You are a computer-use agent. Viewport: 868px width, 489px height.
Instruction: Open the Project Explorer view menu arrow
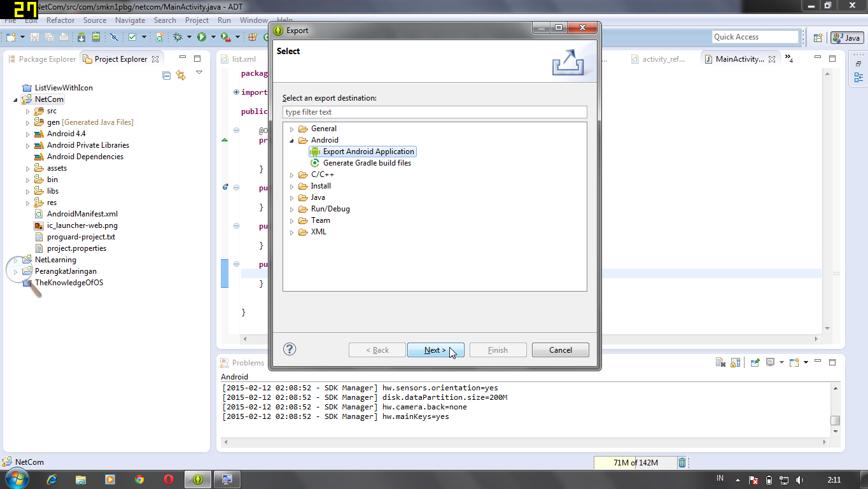pyautogui.click(x=199, y=73)
